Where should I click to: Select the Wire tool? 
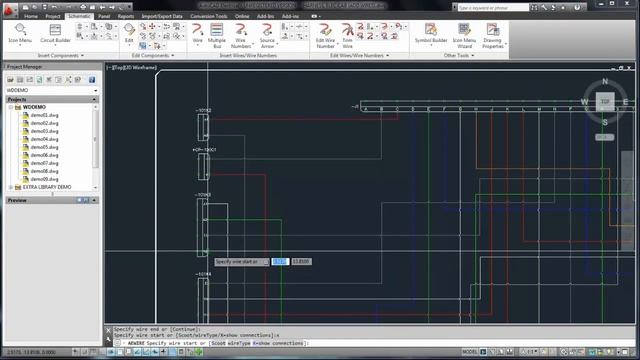coord(198,33)
